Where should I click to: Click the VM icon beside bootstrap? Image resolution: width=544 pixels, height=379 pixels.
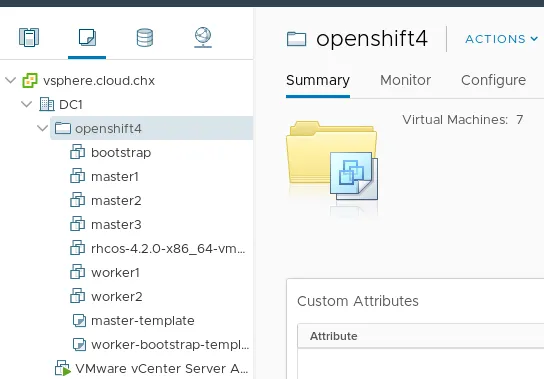click(x=77, y=152)
